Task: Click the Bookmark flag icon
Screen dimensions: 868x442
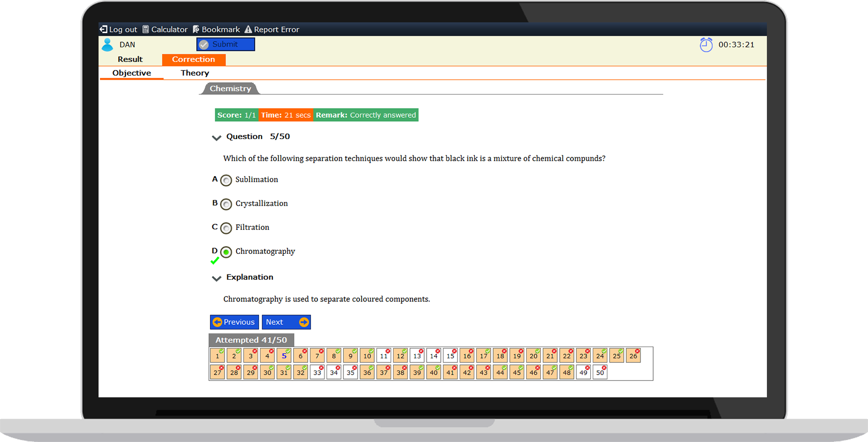Action: [x=196, y=29]
